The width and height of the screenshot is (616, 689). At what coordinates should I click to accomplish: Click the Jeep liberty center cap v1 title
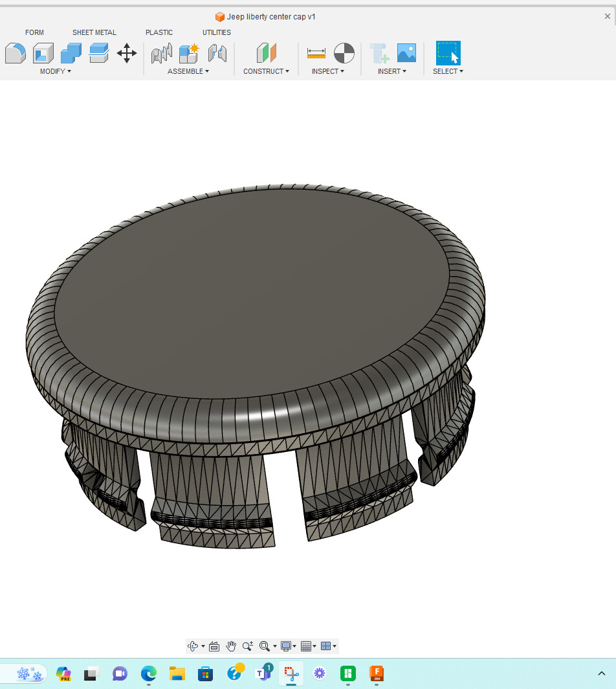[271, 17]
